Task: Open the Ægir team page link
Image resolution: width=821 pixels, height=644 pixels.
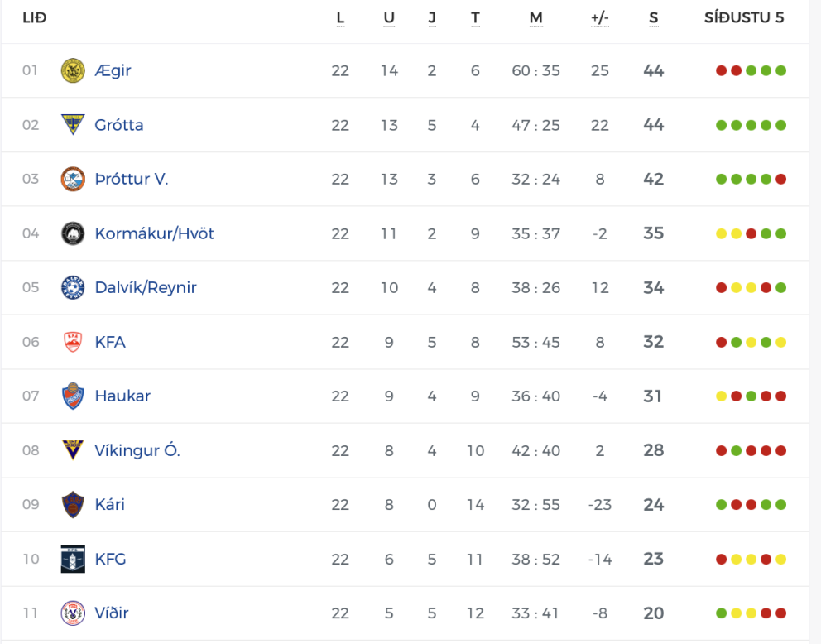Action: pos(113,70)
